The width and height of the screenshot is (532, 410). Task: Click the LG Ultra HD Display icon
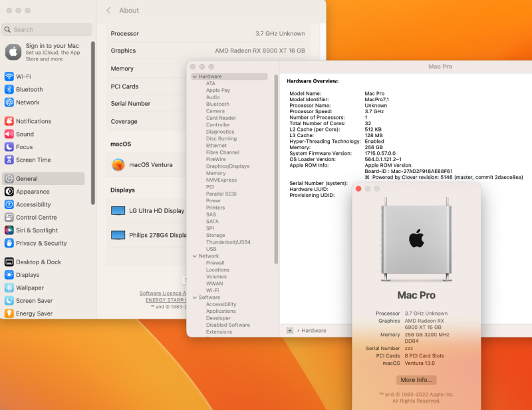[118, 211]
